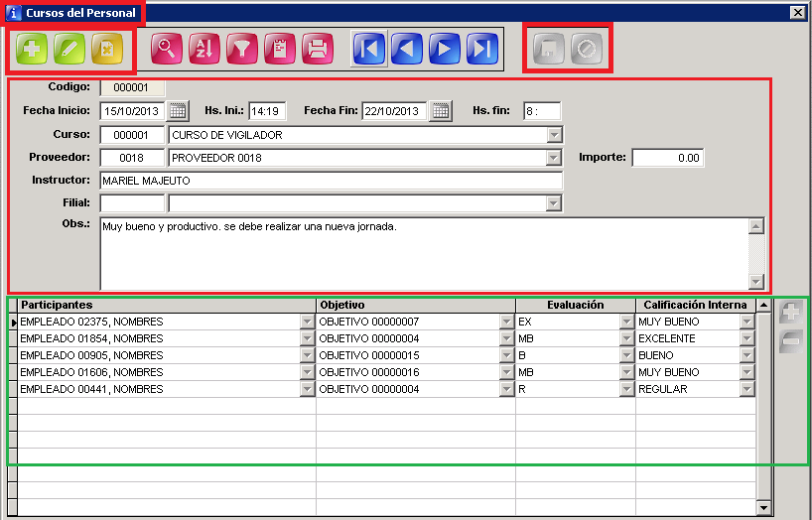Click the Obs. scrollbar up arrow
The width and height of the screenshot is (812, 520).
click(756, 226)
